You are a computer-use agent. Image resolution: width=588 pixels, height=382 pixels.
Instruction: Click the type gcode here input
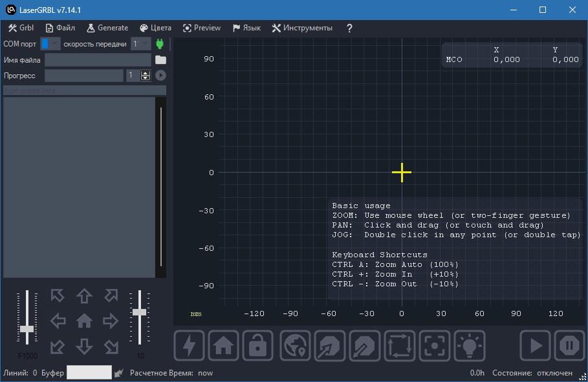pos(85,90)
